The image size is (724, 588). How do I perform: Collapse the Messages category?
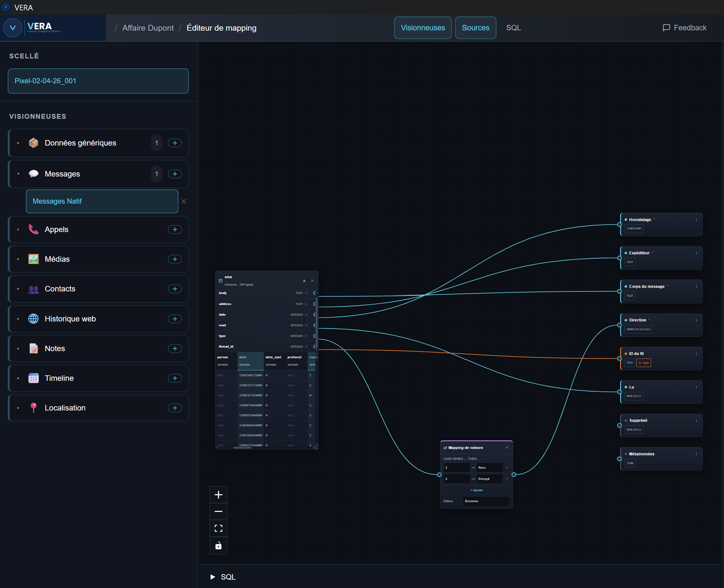(x=18, y=174)
